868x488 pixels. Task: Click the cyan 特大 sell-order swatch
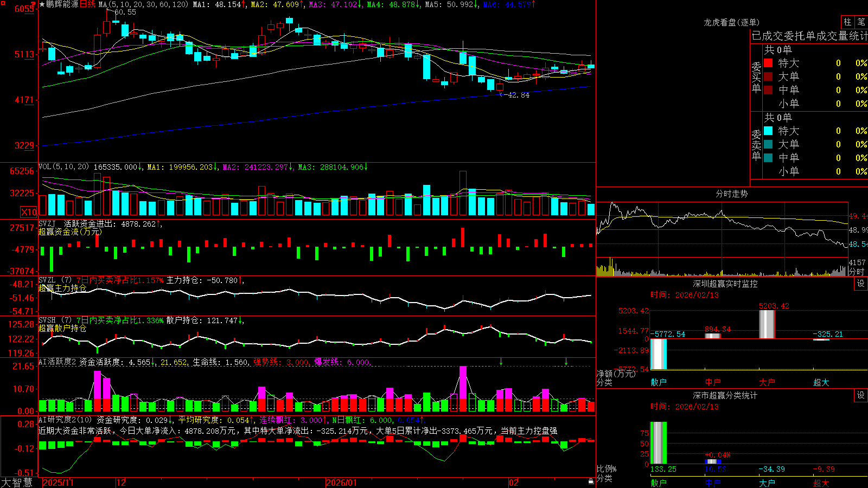coord(768,131)
